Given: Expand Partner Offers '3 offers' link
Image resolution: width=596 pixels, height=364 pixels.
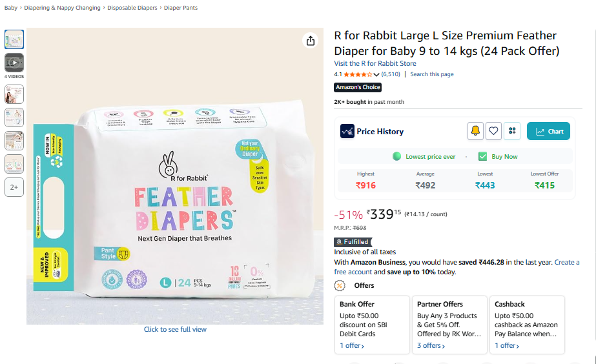Looking at the screenshot, I should pyautogui.click(x=431, y=346).
